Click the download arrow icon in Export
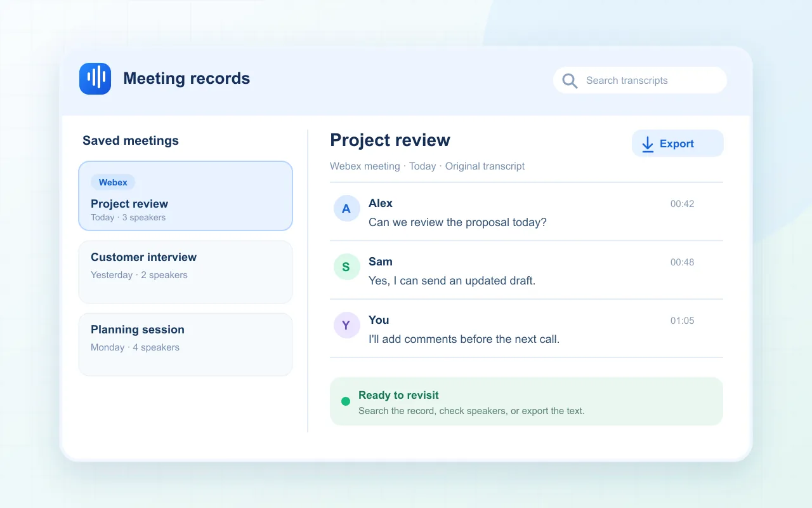The width and height of the screenshot is (812, 508). click(648, 144)
